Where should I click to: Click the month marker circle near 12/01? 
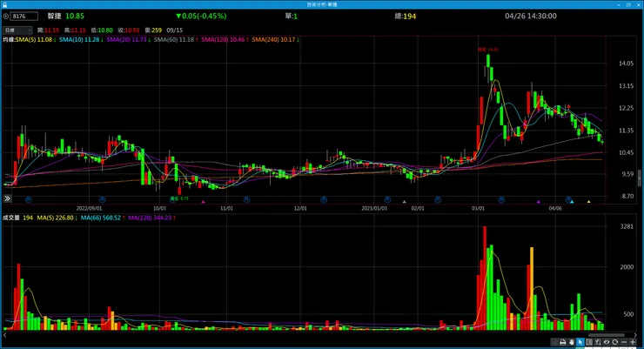(x=324, y=199)
